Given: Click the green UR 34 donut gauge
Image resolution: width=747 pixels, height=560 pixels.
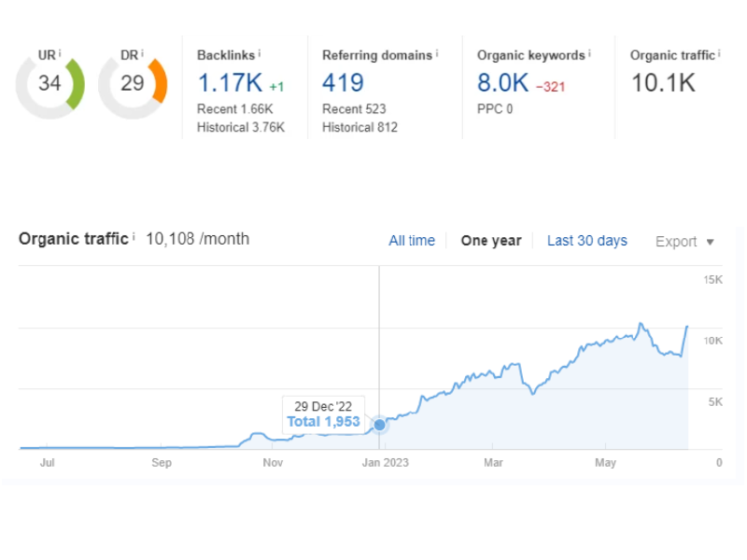Looking at the screenshot, I should pos(49,83).
